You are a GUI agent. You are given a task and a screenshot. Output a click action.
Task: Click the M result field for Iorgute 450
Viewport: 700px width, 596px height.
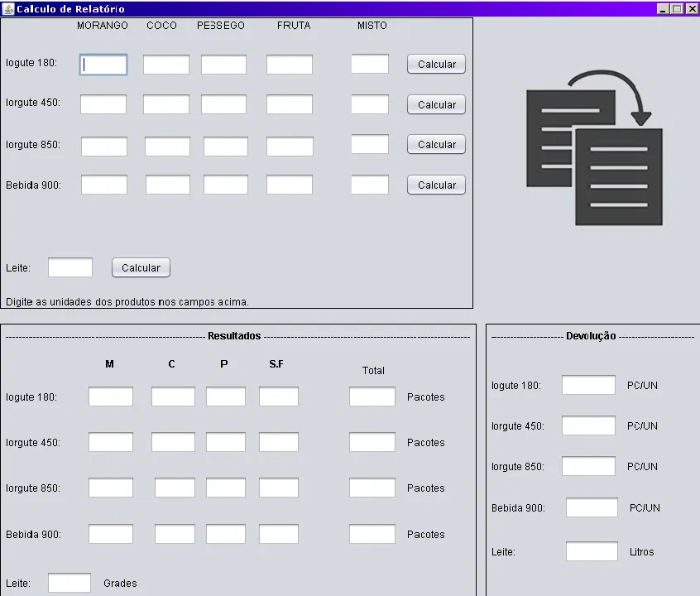click(x=111, y=442)
